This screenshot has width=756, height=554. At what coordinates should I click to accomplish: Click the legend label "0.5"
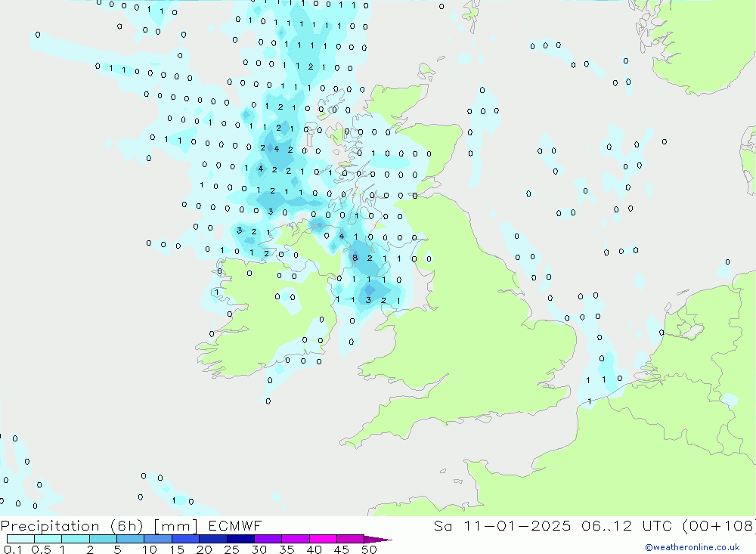(41, 549)
